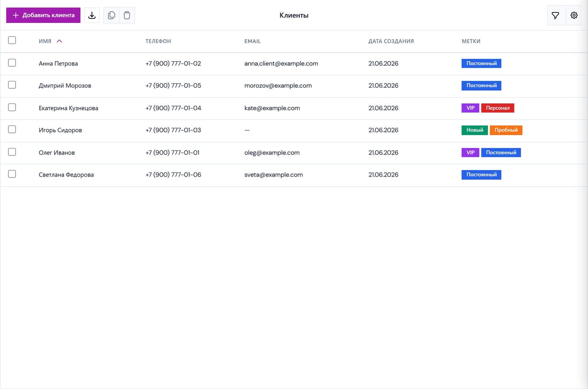Click email sveta@example.com

tap(273, 175)
